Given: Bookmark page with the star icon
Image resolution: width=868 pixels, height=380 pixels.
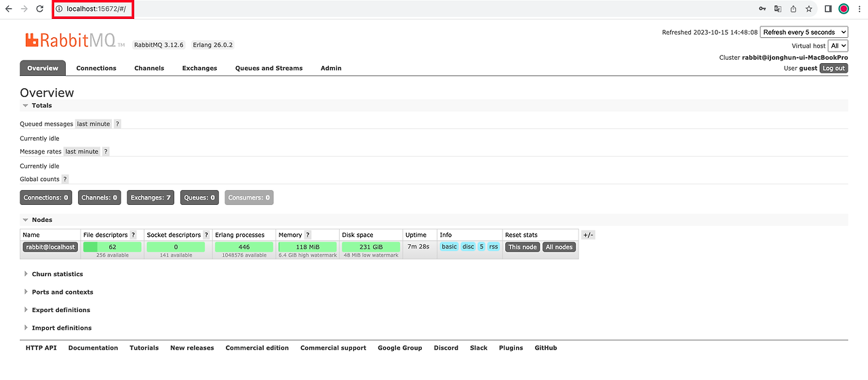Looking at the screenshot, I should coord(809,9).
